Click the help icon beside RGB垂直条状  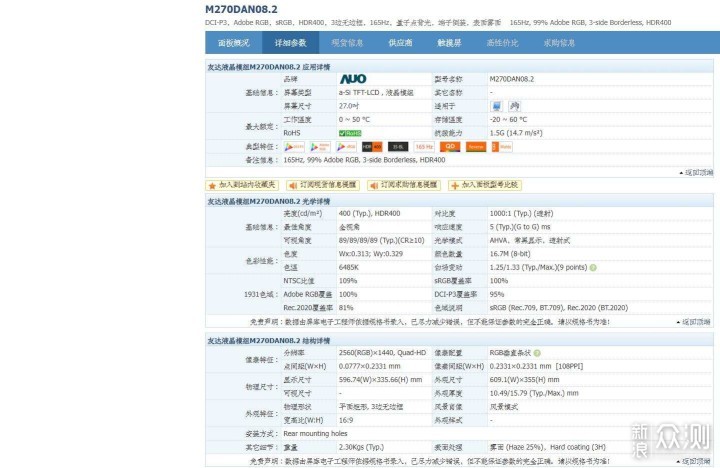click(537, 353)
